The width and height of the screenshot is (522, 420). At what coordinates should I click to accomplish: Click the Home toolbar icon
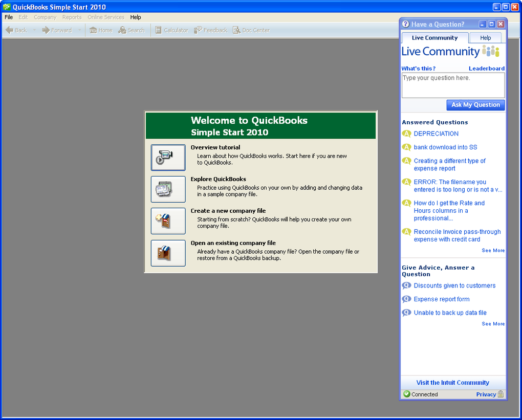click(93, 30)
